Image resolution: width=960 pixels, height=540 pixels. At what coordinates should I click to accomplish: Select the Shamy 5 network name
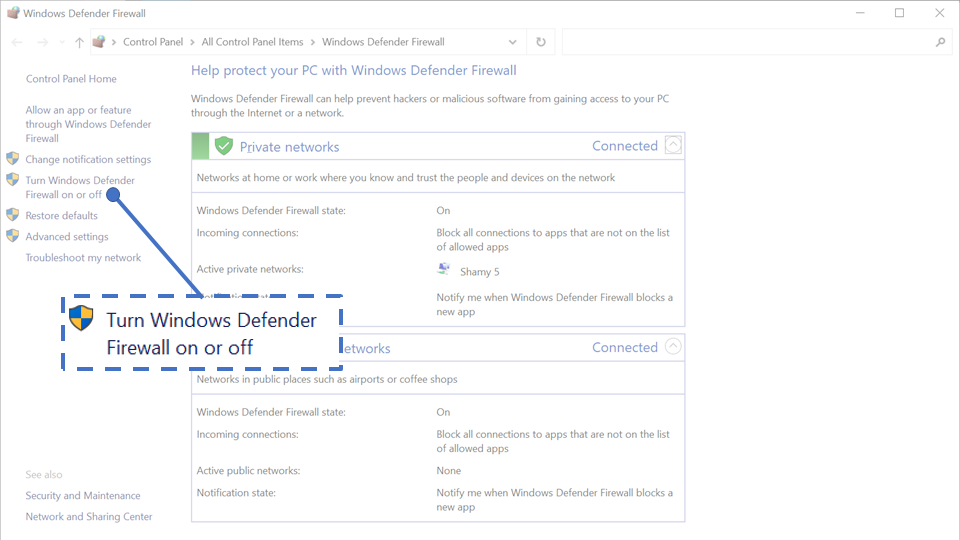click(x=479, y=272)
